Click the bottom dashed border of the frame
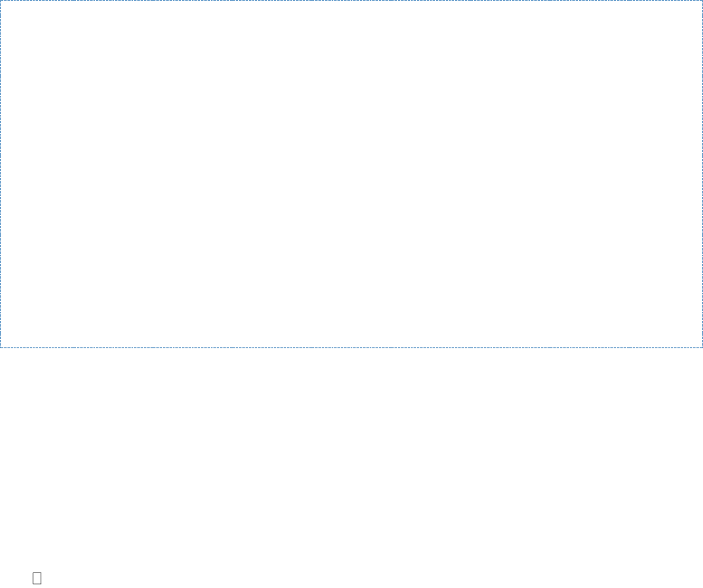 pos(351,347)
